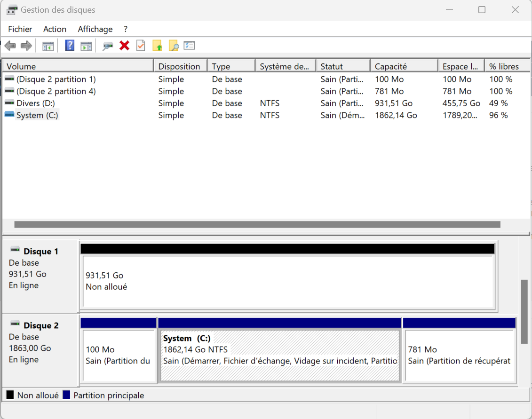Open the Fichier menu
The width and height of the screenshot is (532, 419).
click(20, 29)
